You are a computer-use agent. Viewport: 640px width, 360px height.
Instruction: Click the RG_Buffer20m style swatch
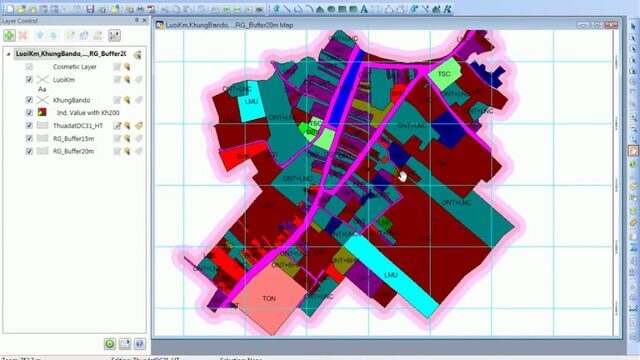pos(42,151)
